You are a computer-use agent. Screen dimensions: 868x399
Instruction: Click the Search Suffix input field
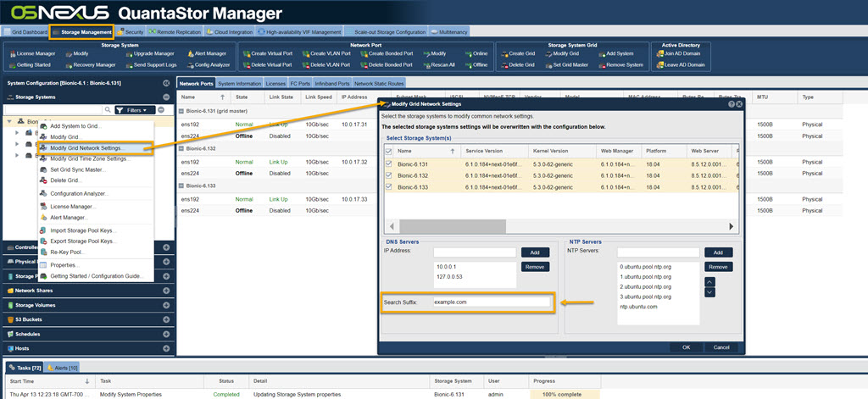492,302
